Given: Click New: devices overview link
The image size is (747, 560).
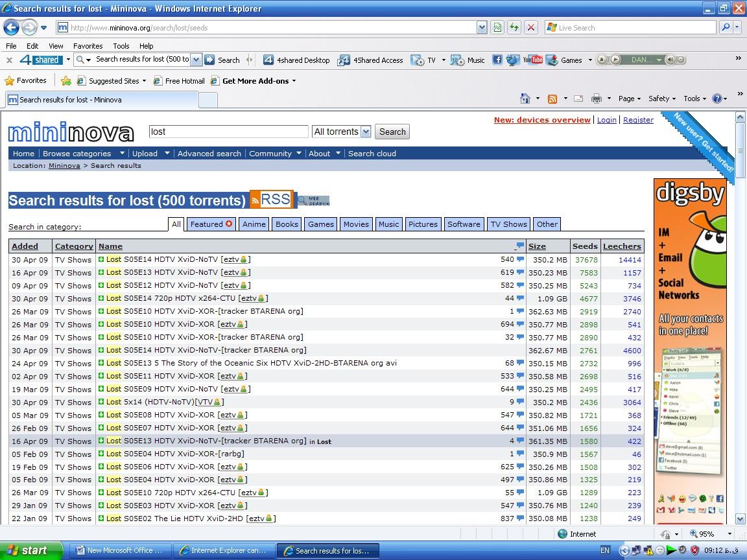Looking at the screenshot, I should pyautogui.click(x=542, y=120).
